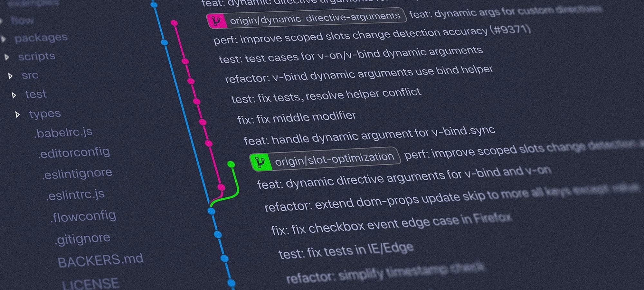This screenshot has width=644, height=290.
Task: Expand the packages folder
Action: tap(4, 39)
